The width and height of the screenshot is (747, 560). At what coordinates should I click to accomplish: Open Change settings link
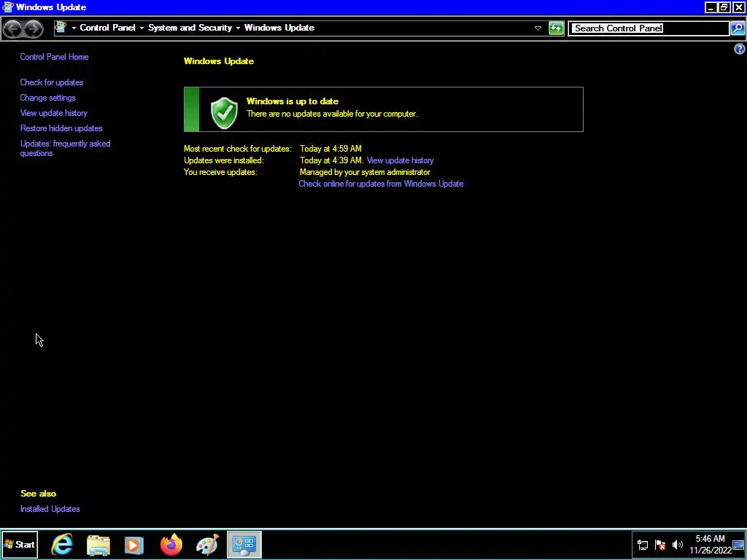coord(47,98)
